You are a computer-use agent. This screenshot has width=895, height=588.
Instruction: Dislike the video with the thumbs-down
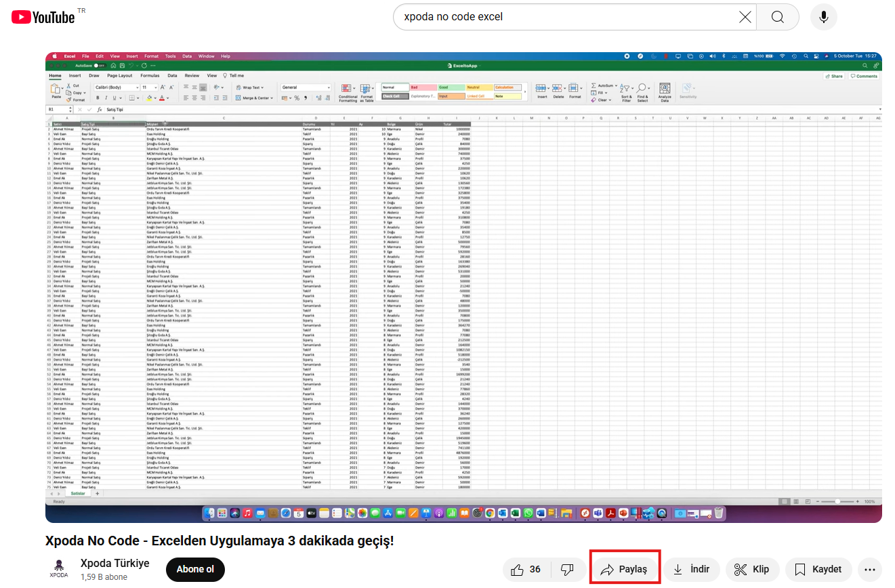pyautogui.click(x=568, y=569)
